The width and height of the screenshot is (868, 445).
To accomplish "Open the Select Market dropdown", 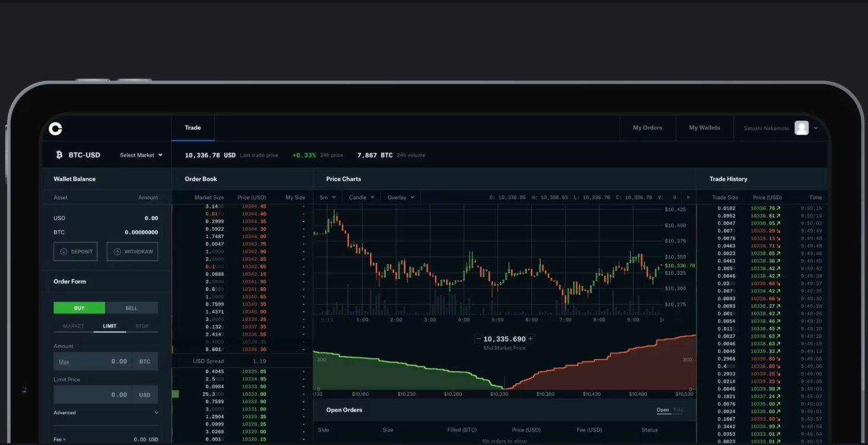I will pos(141,155).
